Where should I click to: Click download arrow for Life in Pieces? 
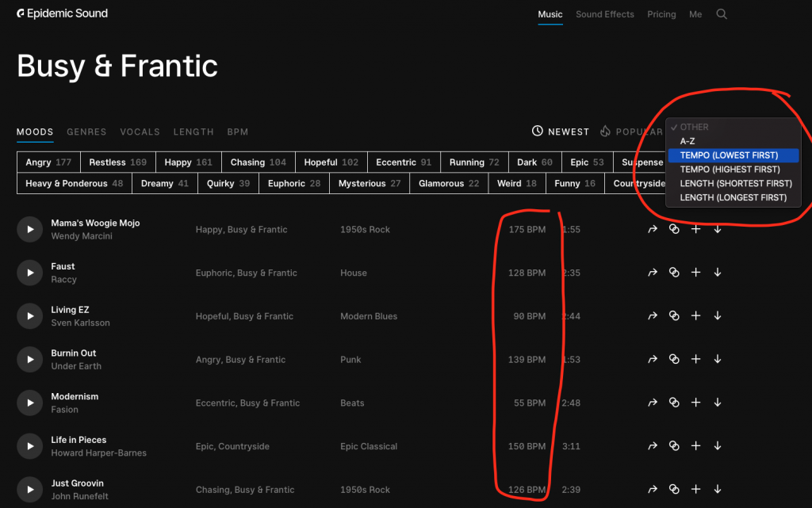(x=718, y=446)
